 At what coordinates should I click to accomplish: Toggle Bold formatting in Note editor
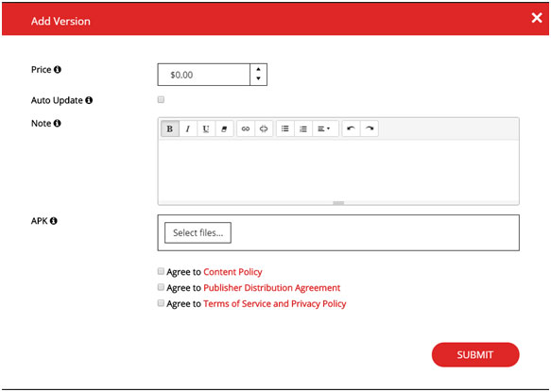170,128
